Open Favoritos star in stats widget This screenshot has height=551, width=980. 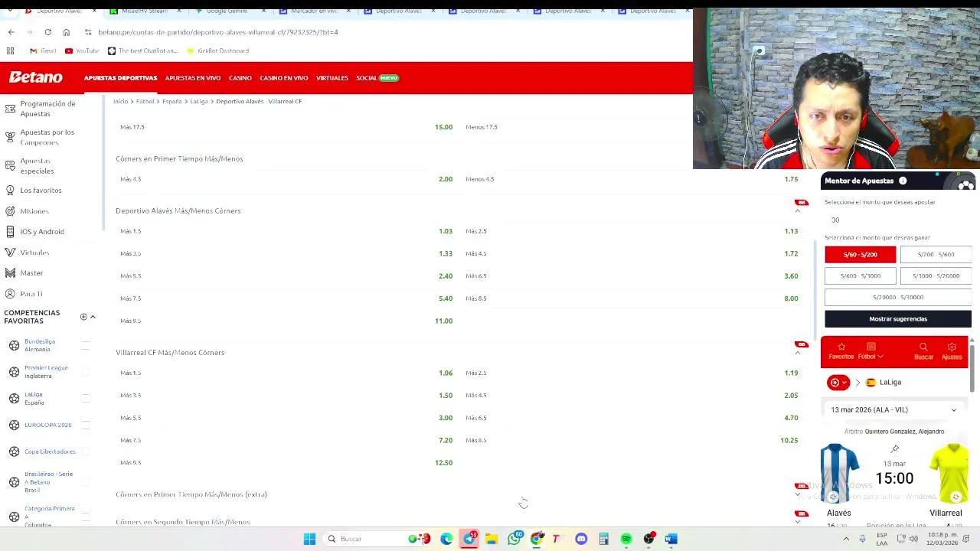click(841, 351)
